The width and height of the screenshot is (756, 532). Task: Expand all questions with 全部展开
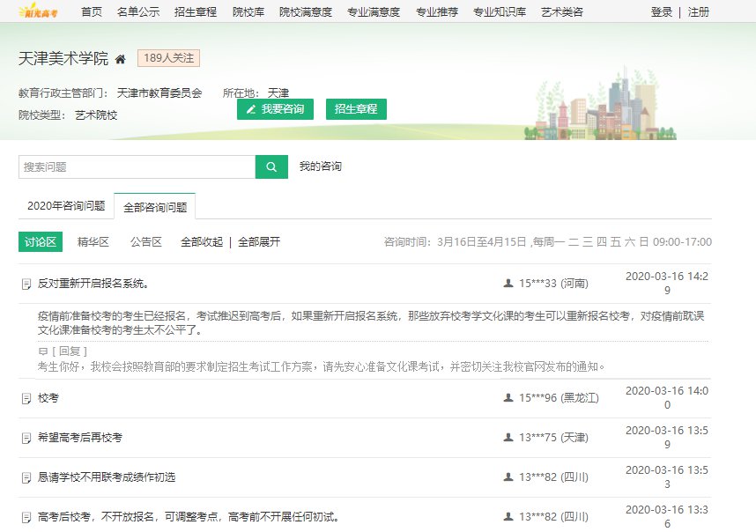pyautogui.click(x=259, y=242)
